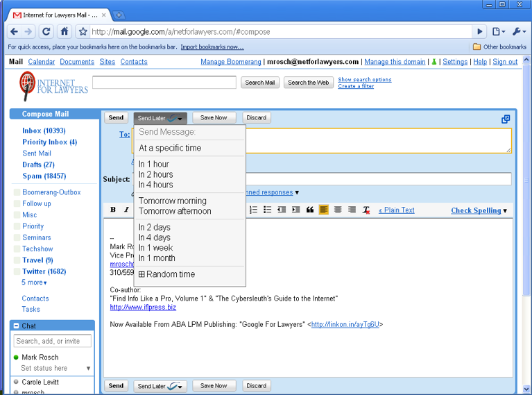This screenshot has height=395, width=532.
Task: Click the browser forward arrow
Action: [28, 32]
